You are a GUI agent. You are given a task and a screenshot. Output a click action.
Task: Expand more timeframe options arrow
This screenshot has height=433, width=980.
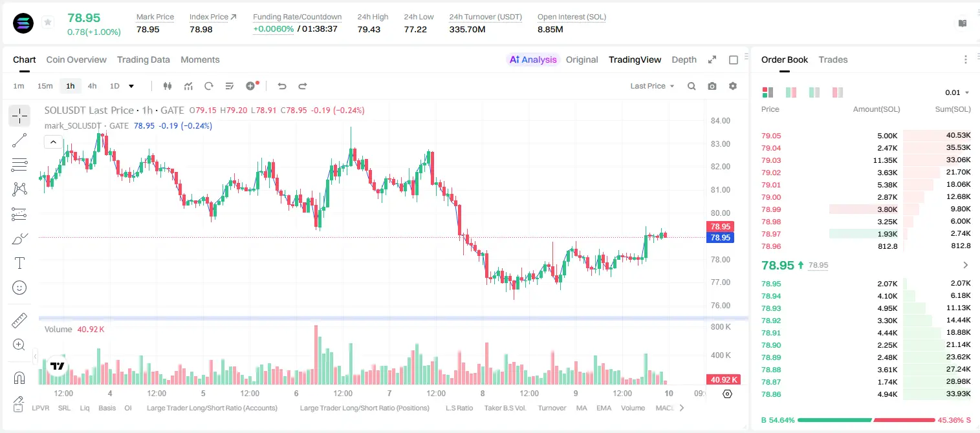tap(131, 86)
